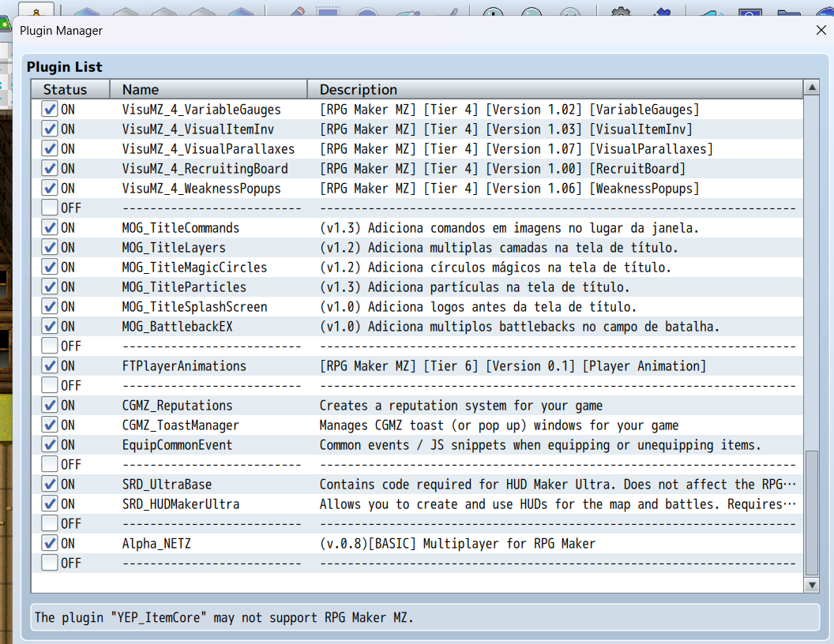
Task: Toggle VisuMZ_4_RecruitingBoard ON checkbox
Action: point(50,168)
